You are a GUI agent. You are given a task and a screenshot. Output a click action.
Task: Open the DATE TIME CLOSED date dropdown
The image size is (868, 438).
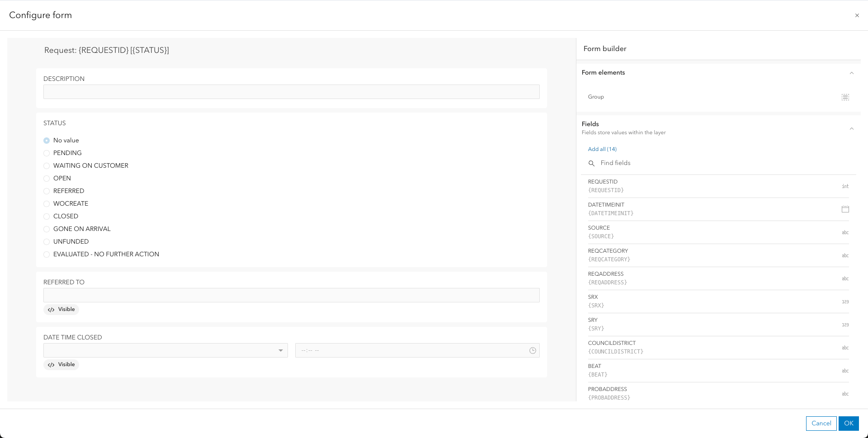point(280,350)
